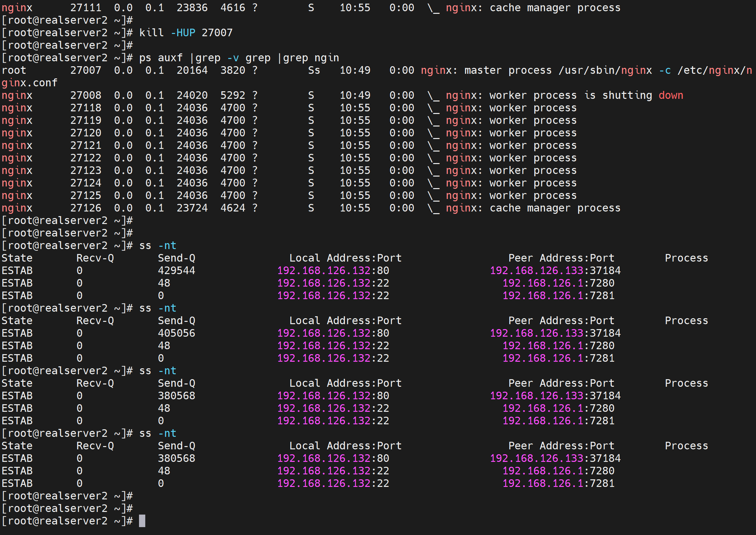
Task: Click the cache manager PID 27111 on the top line
Action: (x=86, y=8)
